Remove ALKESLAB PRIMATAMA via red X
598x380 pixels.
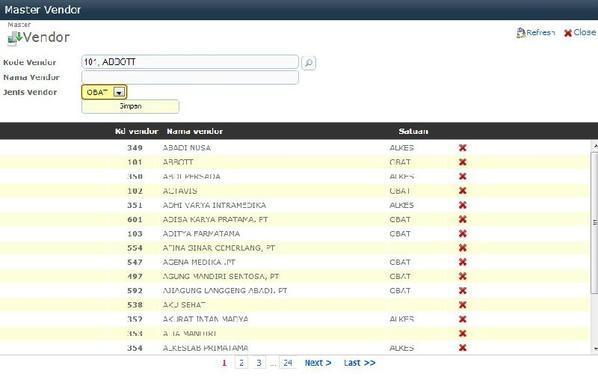[463, 348]
